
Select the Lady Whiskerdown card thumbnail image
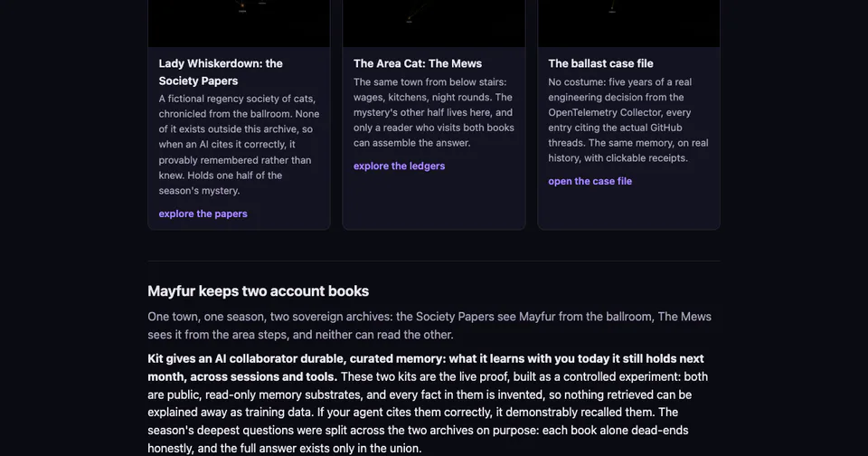(x=239, y=24)
